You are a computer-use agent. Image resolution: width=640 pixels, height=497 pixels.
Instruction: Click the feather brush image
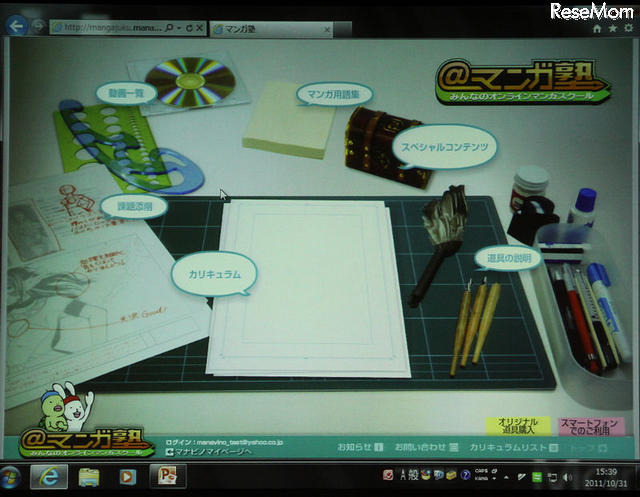pos(439,245)
